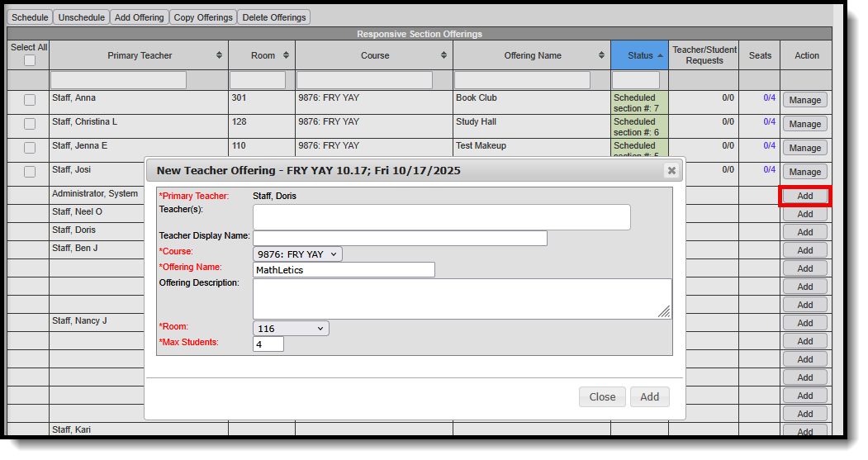Close the New Teacher Offering dialog with X

(671, 170)
